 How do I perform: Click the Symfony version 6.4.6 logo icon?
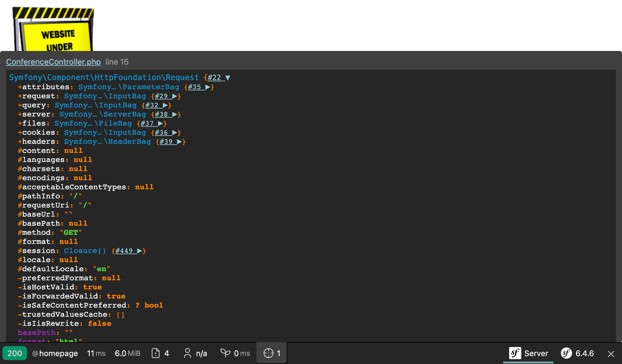click(566, 353)
